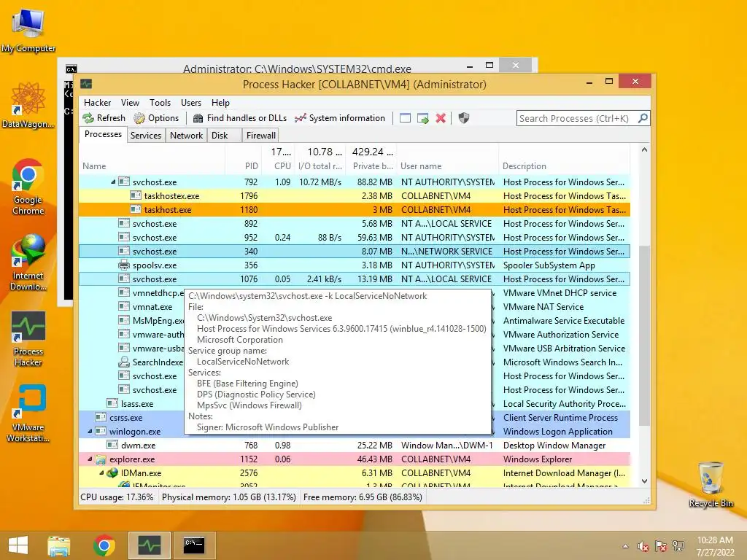Click Physical memory status bar entry

tap(229, 497)
